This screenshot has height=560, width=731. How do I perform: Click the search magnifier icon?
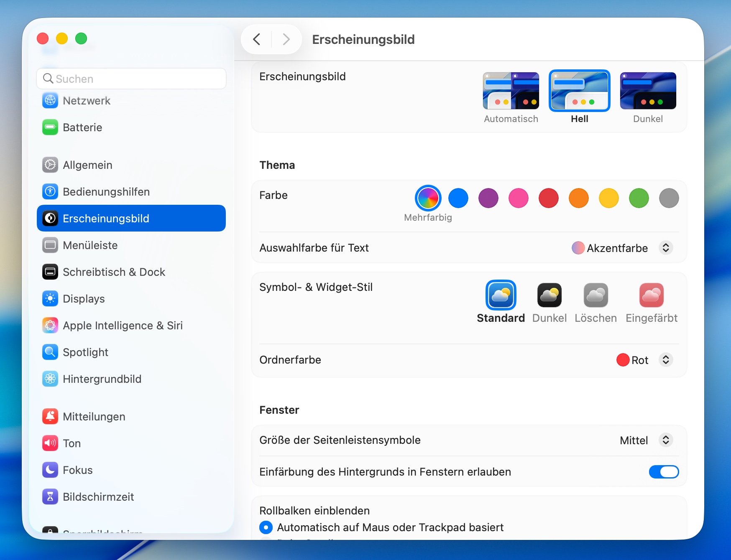pyautogui.click(x=48, y=79)
